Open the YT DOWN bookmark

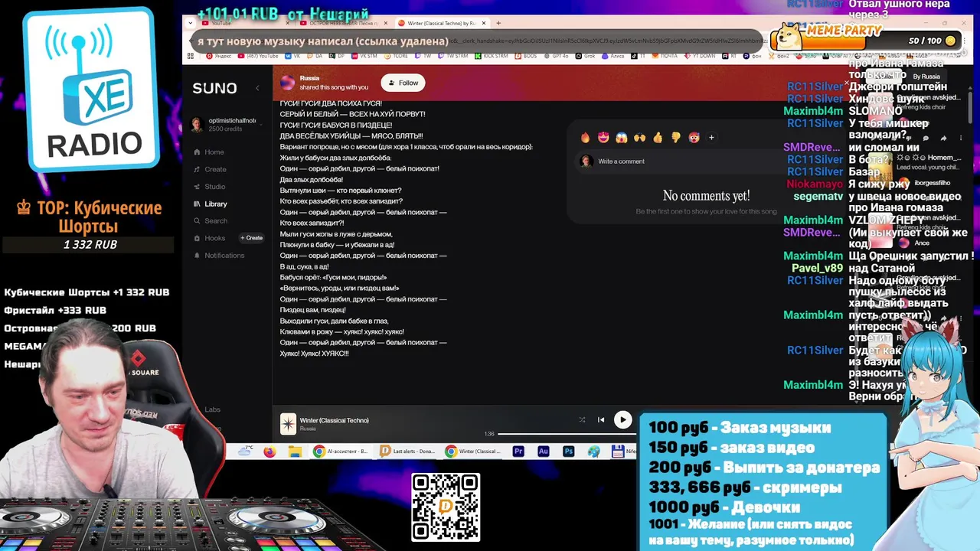click(x=701, y=56)
